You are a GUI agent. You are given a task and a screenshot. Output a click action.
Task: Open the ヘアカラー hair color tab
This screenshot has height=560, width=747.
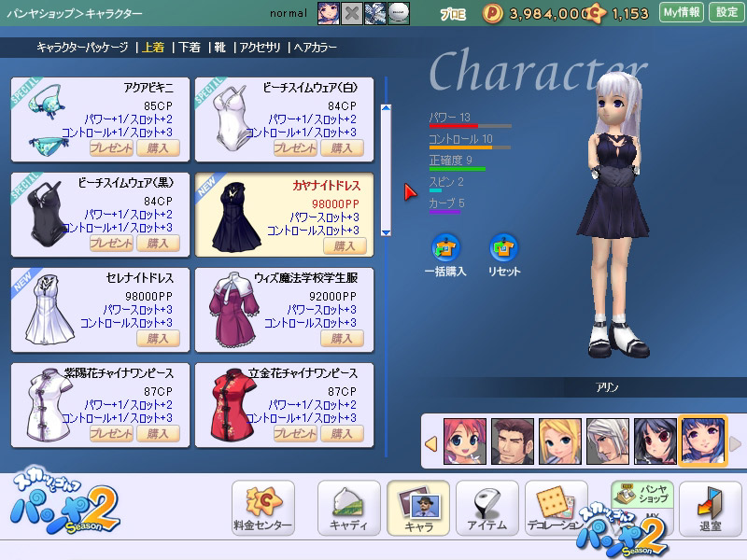(316, 47)
